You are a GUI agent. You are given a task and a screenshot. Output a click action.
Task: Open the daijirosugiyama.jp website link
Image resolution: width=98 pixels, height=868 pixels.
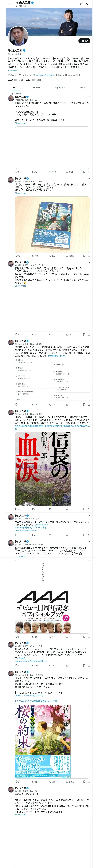tap(45, 75)
